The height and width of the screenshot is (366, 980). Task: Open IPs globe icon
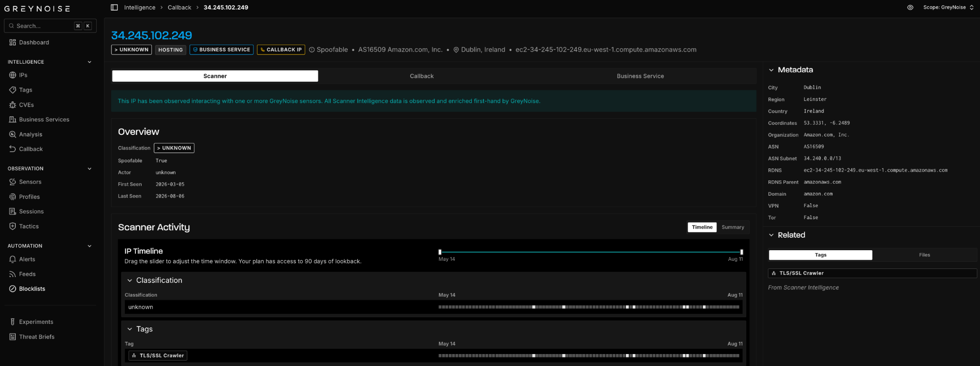click(12, 75)
